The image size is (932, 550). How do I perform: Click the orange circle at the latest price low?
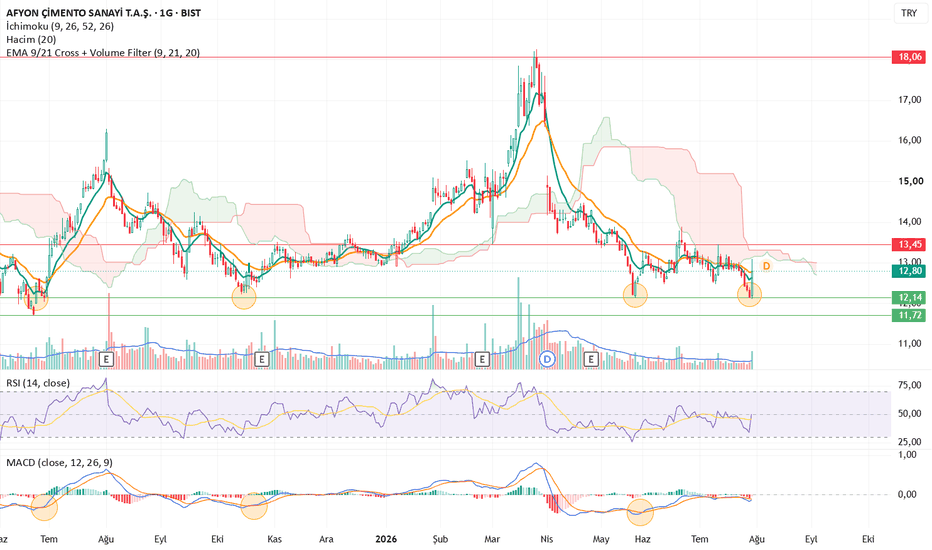[749, 294]
